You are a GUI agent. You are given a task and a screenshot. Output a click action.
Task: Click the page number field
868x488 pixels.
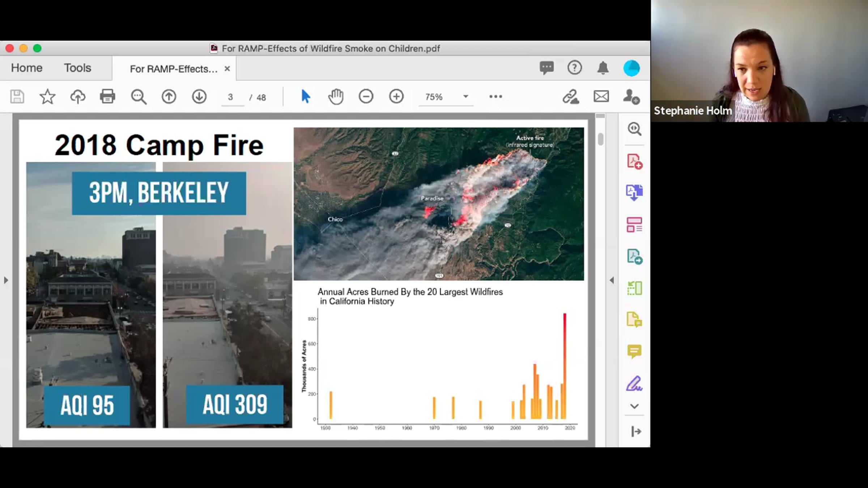tap(231, 97)
